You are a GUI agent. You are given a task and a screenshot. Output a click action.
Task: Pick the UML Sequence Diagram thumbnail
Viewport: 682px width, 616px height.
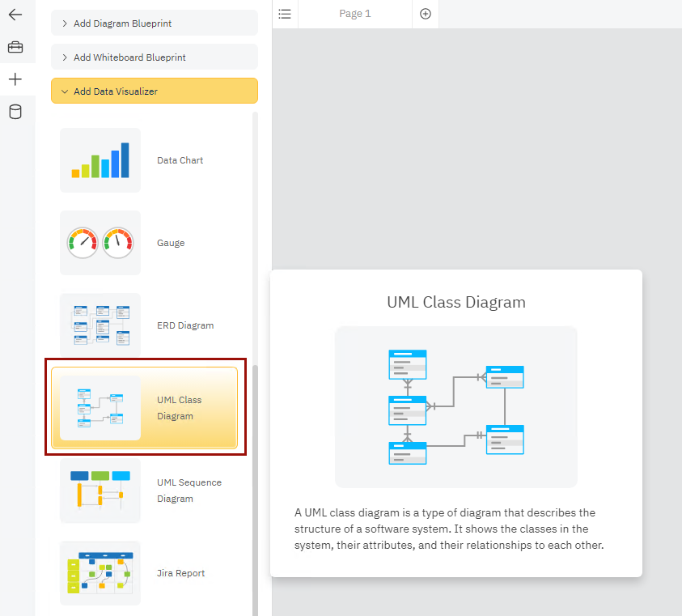pyautogui.click(x=100, y=491)
